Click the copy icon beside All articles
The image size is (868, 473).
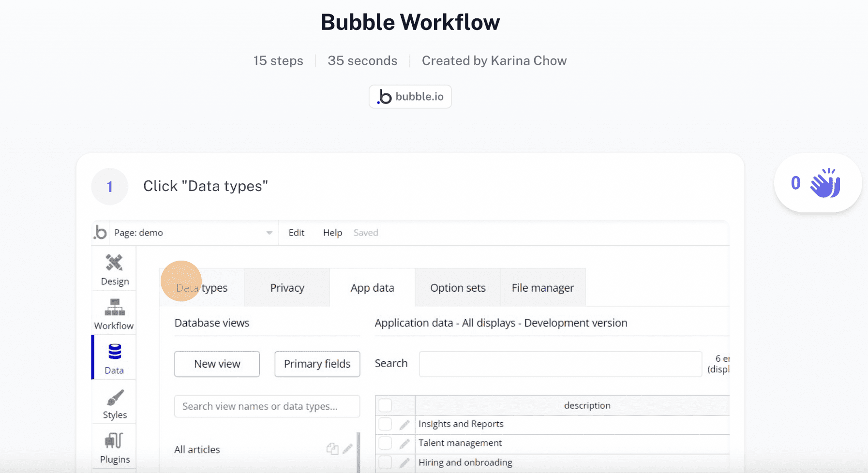[x=332, y=448]
